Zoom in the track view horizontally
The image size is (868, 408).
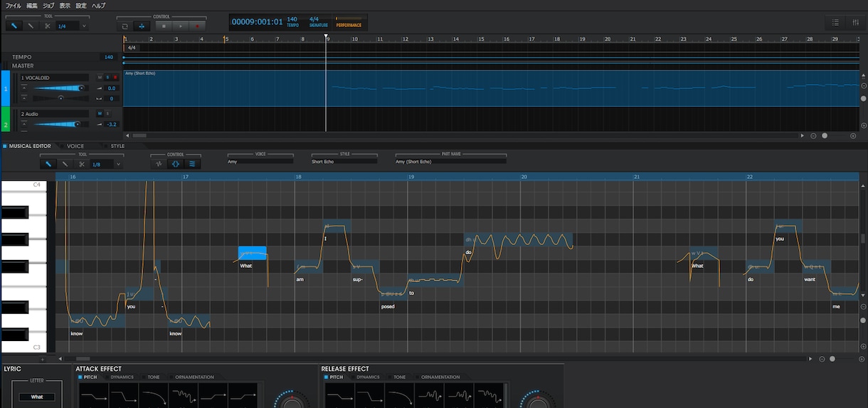click(853, 135)
